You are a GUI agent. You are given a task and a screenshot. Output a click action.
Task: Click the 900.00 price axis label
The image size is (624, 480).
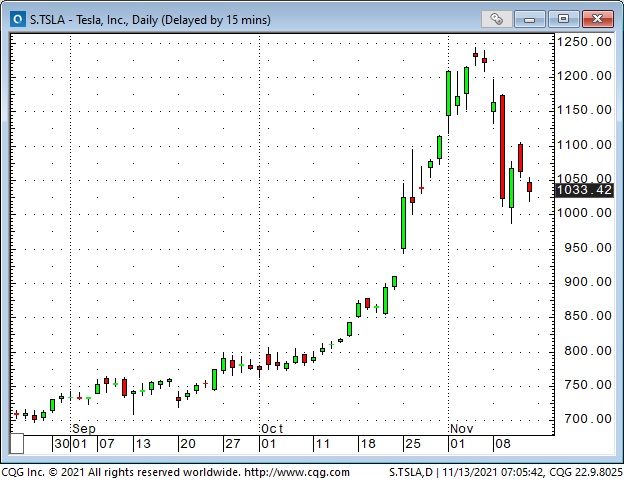click(588, 282)
